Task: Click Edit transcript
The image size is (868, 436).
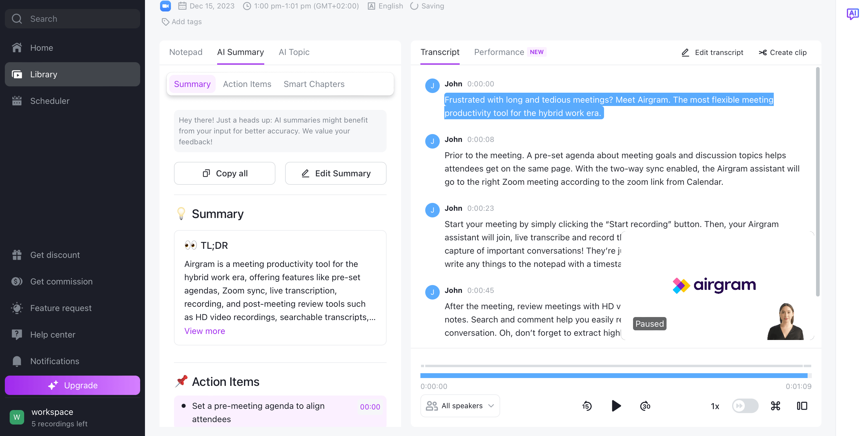Action: [712, 52]
